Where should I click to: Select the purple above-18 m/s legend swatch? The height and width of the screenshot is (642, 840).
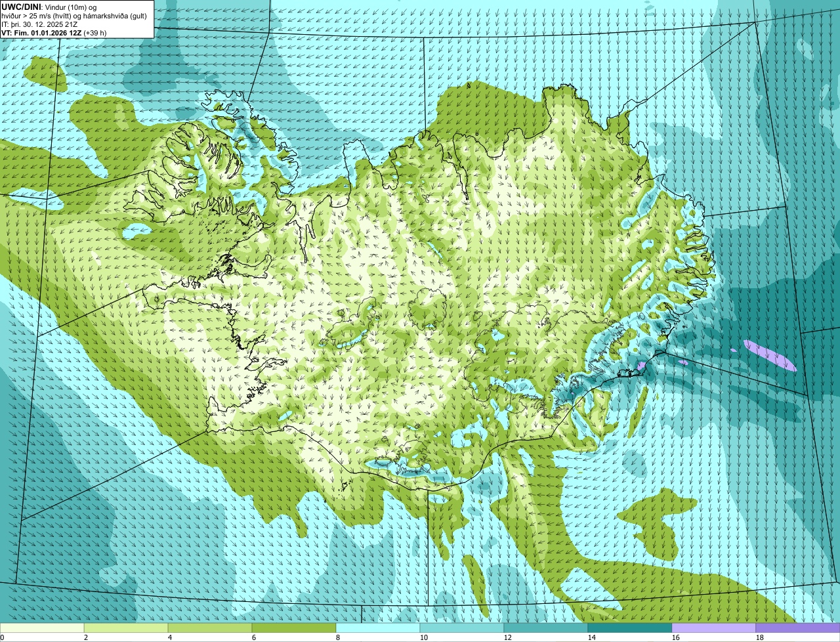[x=798, y=628]
